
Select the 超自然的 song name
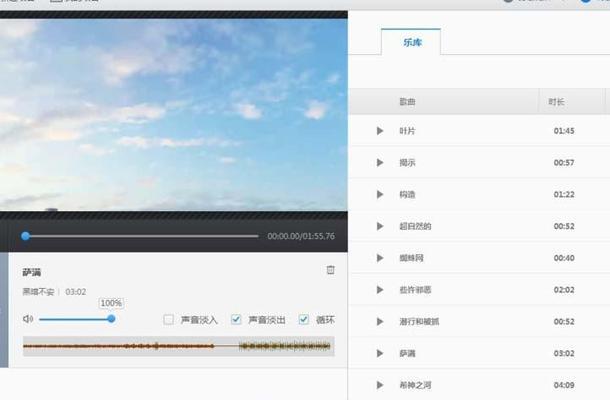tap(415, 226)
